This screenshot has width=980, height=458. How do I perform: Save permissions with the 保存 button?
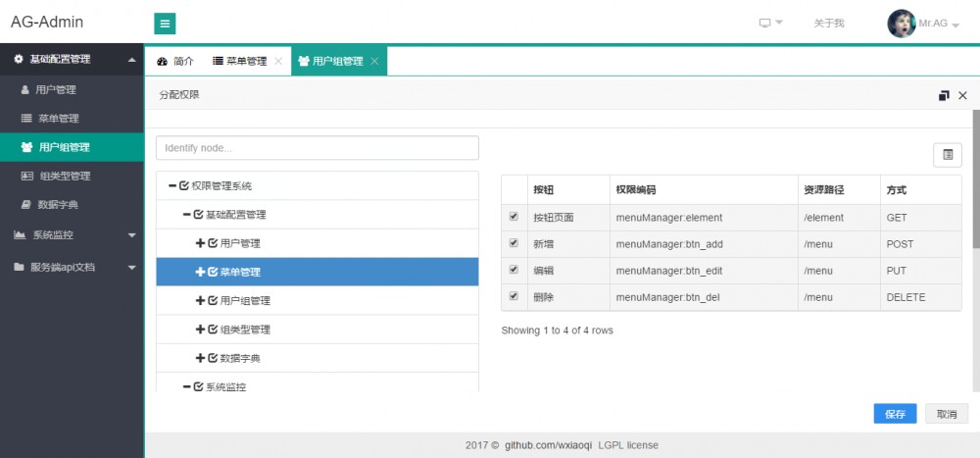pyautogui.click(x=895, y=414)
